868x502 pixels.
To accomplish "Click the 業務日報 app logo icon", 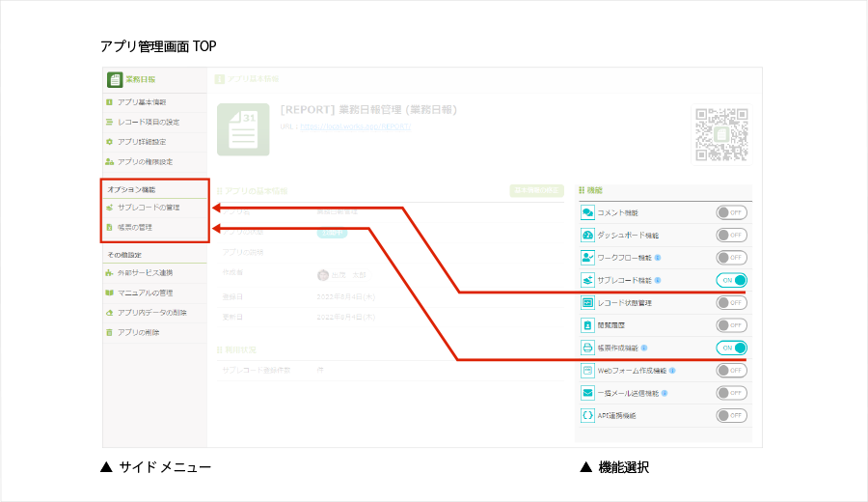I will [115, 79].
